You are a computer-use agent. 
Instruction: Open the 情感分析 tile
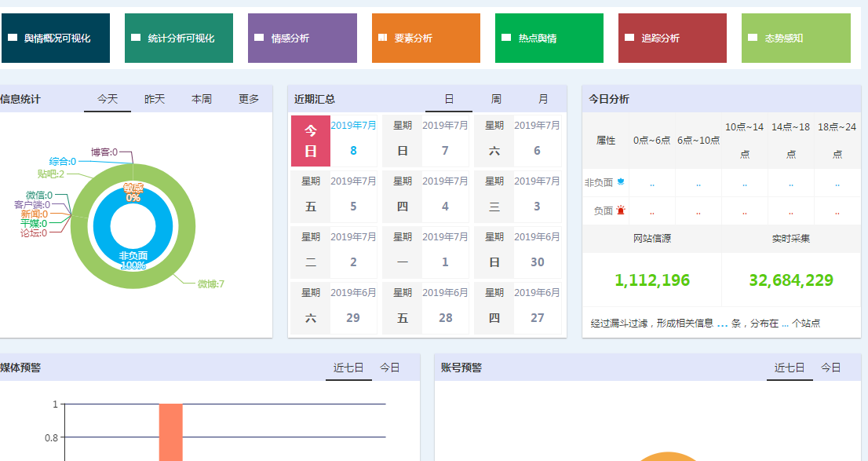pyautogui.click(x=302, y=38)
